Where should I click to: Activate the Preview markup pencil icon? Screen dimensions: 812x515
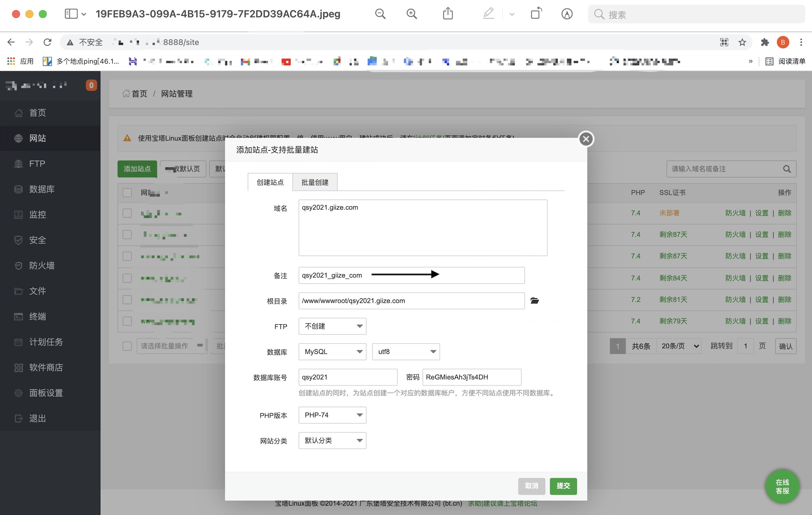(x=488, y=14)
